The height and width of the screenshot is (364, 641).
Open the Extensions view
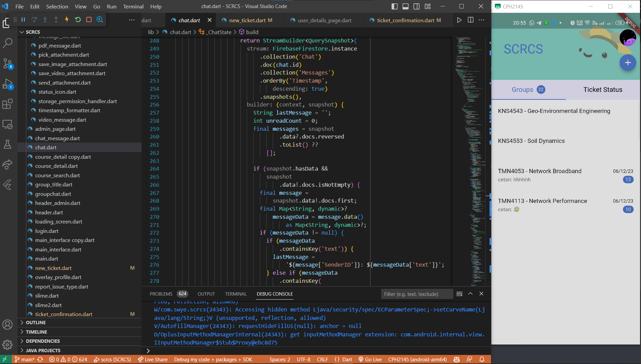(x=7, y=104)
